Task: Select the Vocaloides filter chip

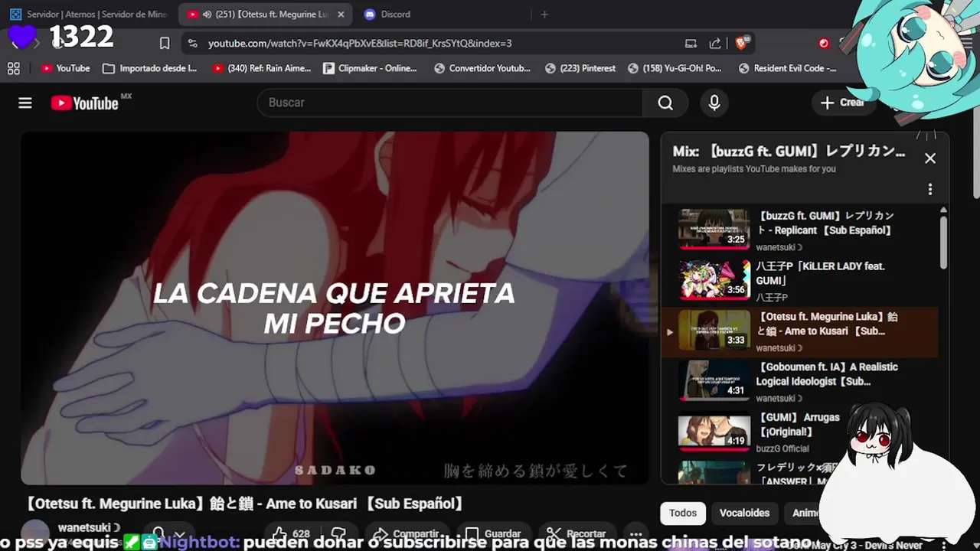Action: (x=744, y=513)
